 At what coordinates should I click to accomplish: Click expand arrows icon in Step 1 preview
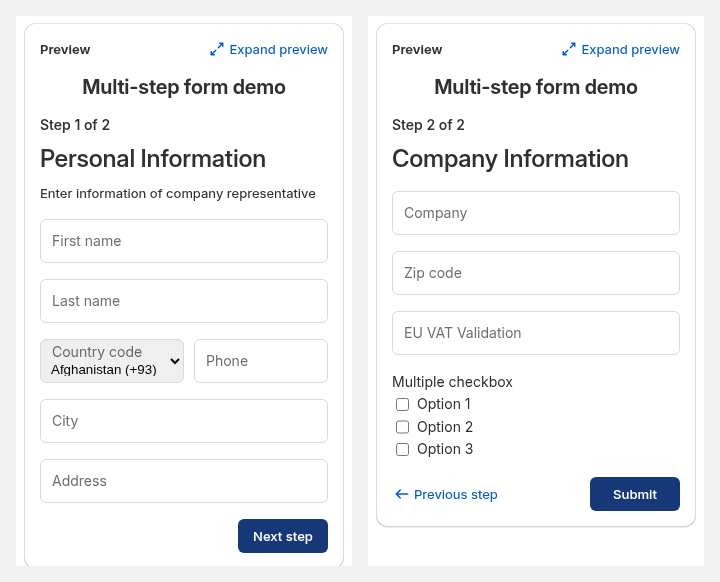pos(217,50)
